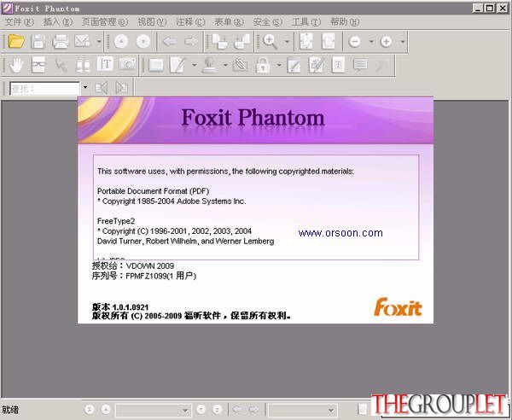This screenshot has width=512, height=420.
Task: Click the serial number "FPMFZ1099(1 用户)"
Action: tap(161, 277)
